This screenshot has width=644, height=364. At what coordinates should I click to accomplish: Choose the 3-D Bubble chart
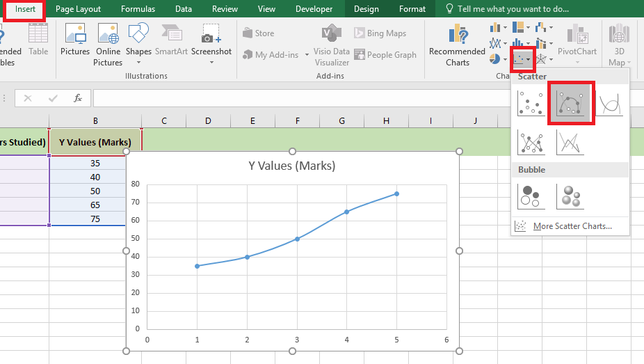pyautogui.click(x=570, y=196)
